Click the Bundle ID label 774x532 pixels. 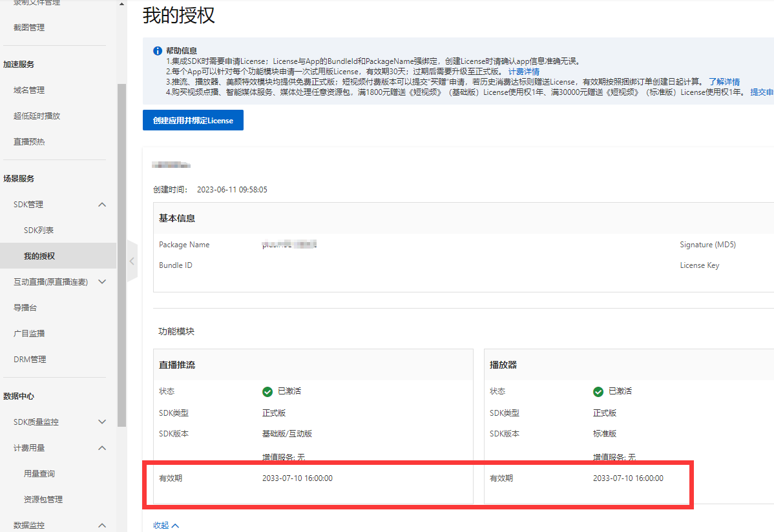(176, 265)
